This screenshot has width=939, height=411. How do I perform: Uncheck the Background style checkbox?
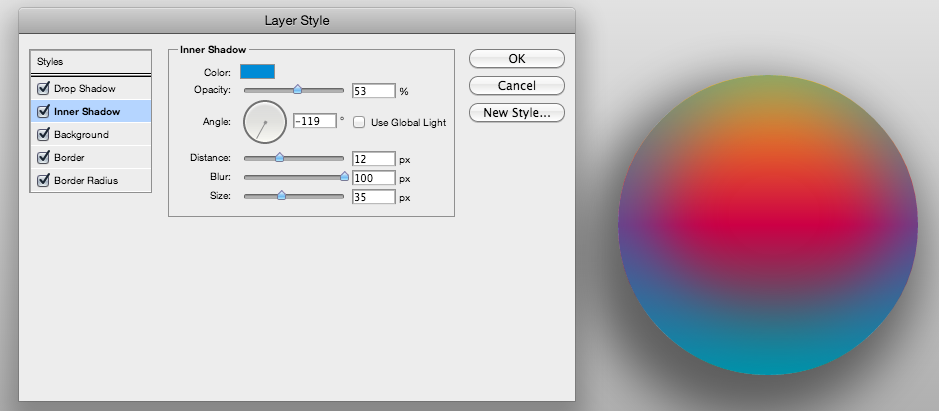pos(43,134)
